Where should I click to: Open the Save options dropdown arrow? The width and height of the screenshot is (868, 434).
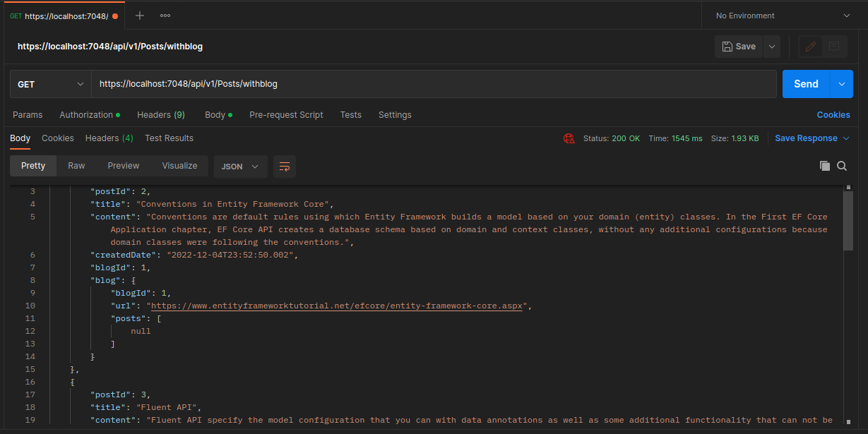coord(772,47)
